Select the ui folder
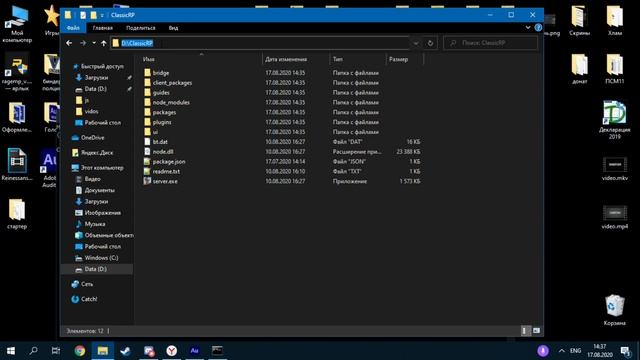 pos(155,132)
